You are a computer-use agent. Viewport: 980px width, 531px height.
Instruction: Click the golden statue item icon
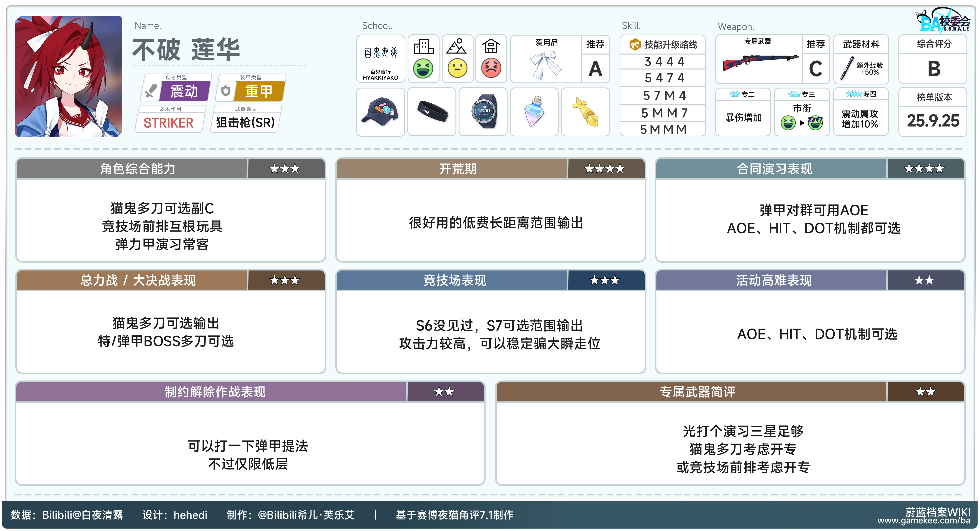click(x=585, y=112)
